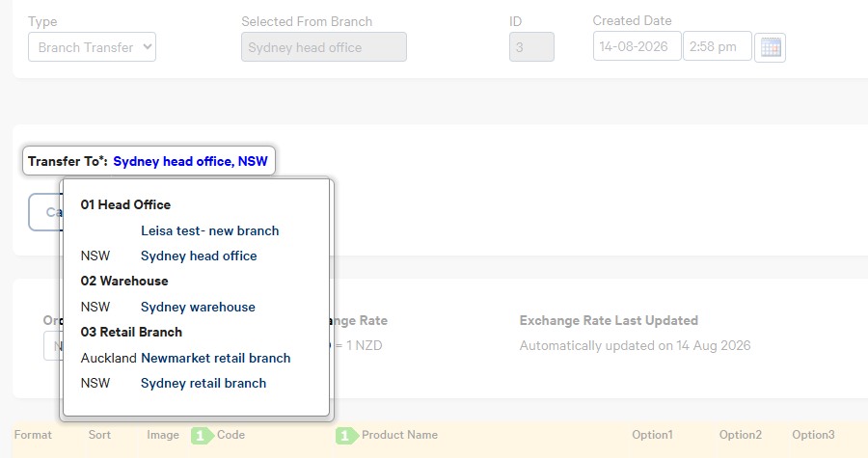Click the Exchange Rate Last Updated label
This screenshot has width=868, height=458.
609,320
